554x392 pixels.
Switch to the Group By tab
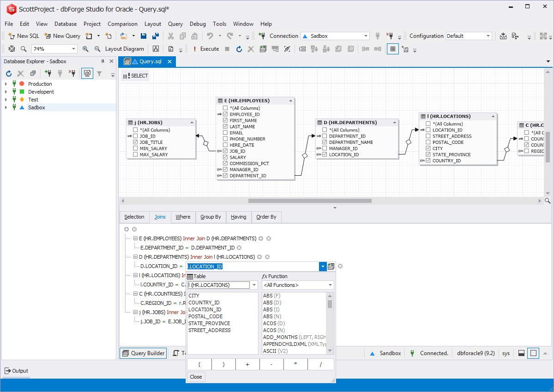(211, 217)
